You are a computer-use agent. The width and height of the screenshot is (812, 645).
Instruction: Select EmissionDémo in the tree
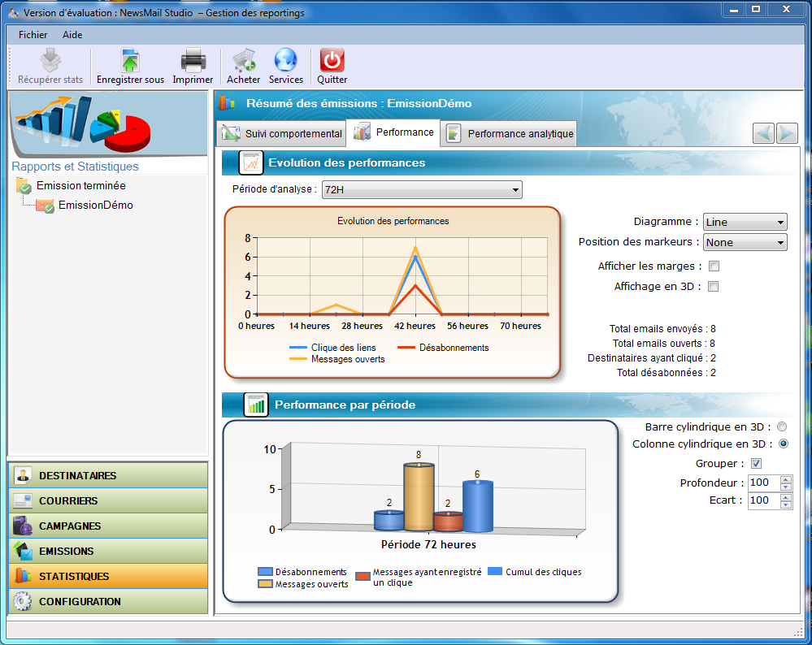coord(96,205)
